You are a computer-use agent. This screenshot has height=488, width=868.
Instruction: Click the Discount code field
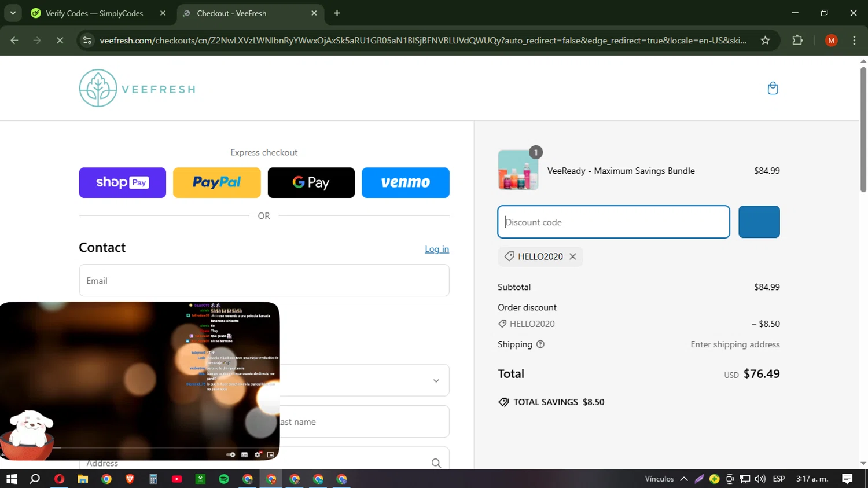[613, 222]
